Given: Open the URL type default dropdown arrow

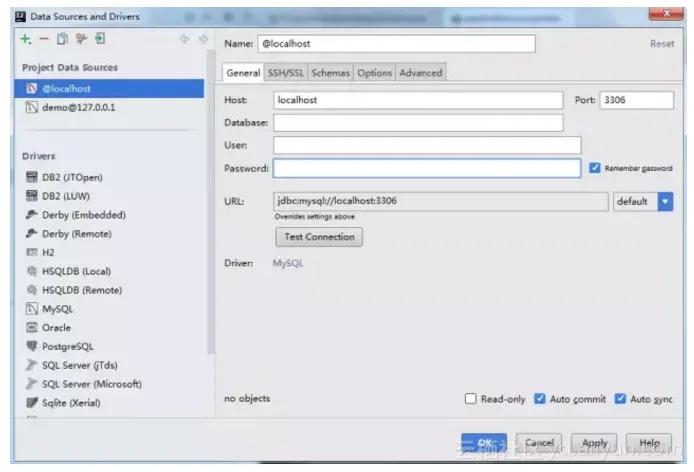Looking at the screenshot, I should 665,201.
